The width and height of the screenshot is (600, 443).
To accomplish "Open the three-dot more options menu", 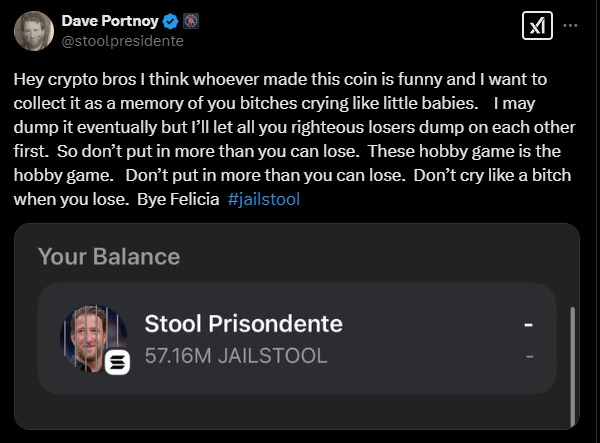I will pos(571,27).
